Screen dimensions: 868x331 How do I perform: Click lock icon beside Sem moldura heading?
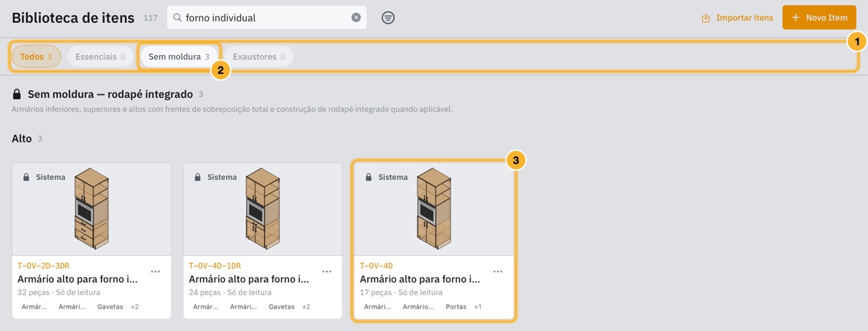tap(16, 94)
